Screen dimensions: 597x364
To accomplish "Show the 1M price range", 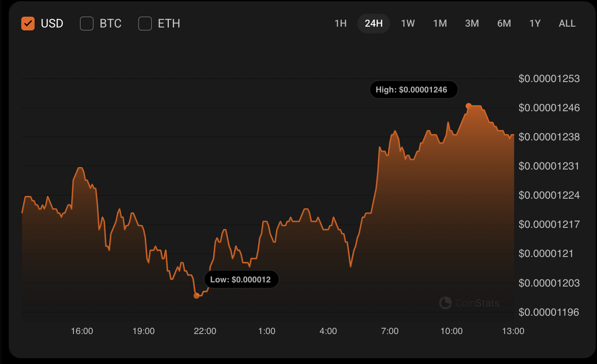I will point(440,23).
